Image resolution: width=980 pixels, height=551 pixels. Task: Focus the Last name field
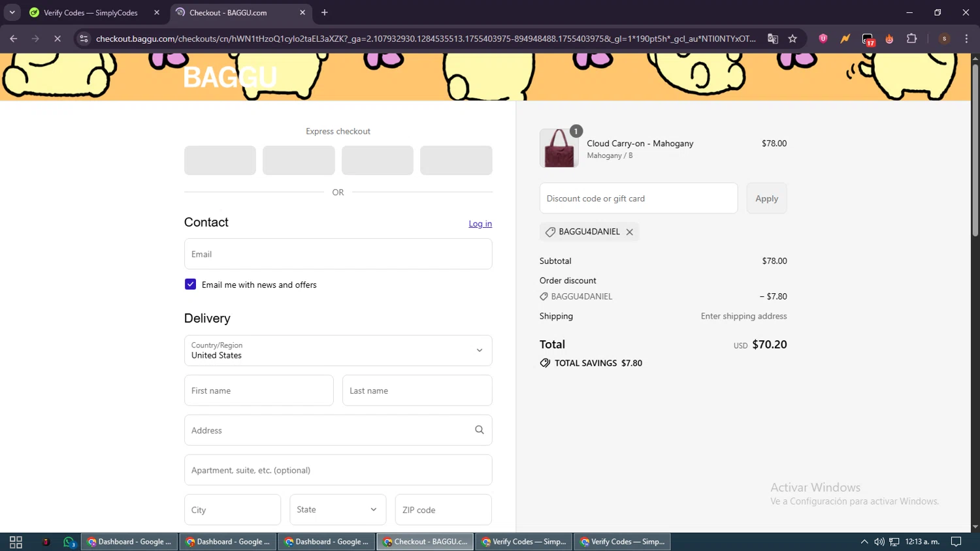click(x=417, y=390)
